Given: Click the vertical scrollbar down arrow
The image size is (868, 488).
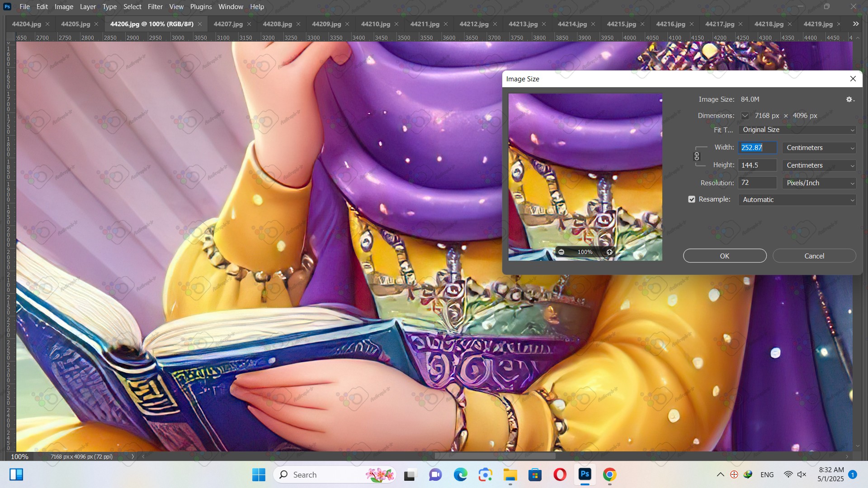Looking at the screenshot, I should pos(858,446).
